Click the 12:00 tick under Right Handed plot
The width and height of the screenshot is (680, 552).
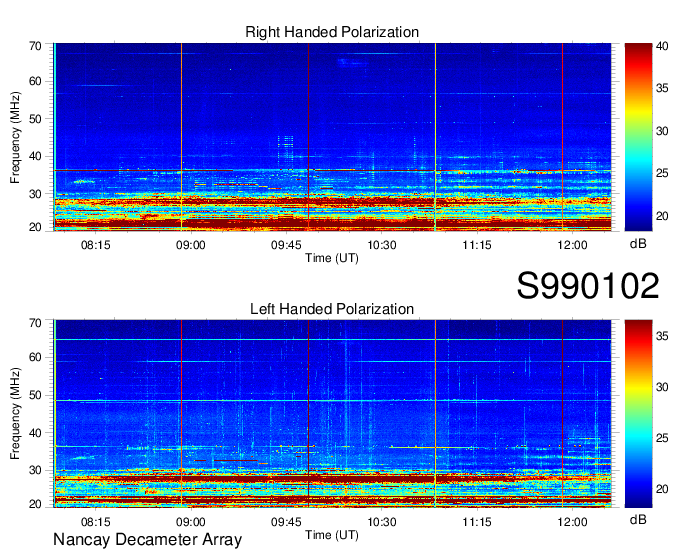point(572,245)
